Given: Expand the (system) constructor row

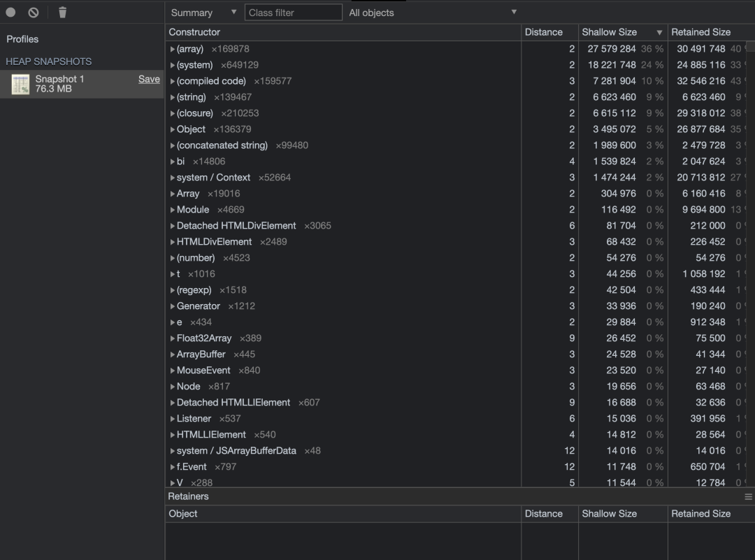Looking at the screenshot, I should pyautogui.click(x=173, y=65).
